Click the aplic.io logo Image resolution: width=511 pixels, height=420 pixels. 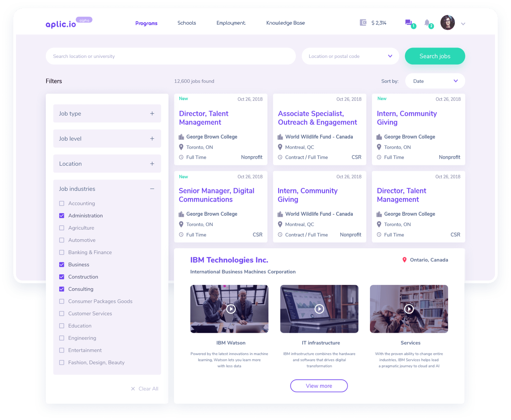61,24
